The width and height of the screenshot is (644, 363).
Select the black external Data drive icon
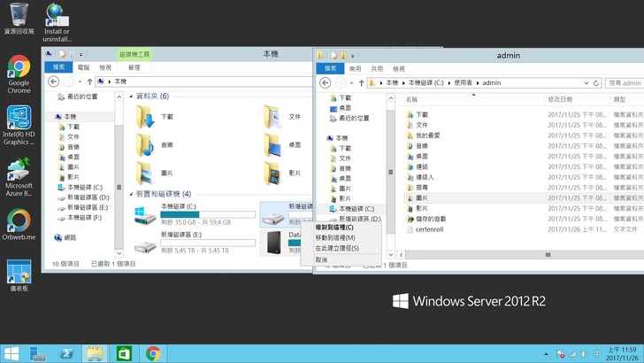pyautogui.click(x=274, y=243)
